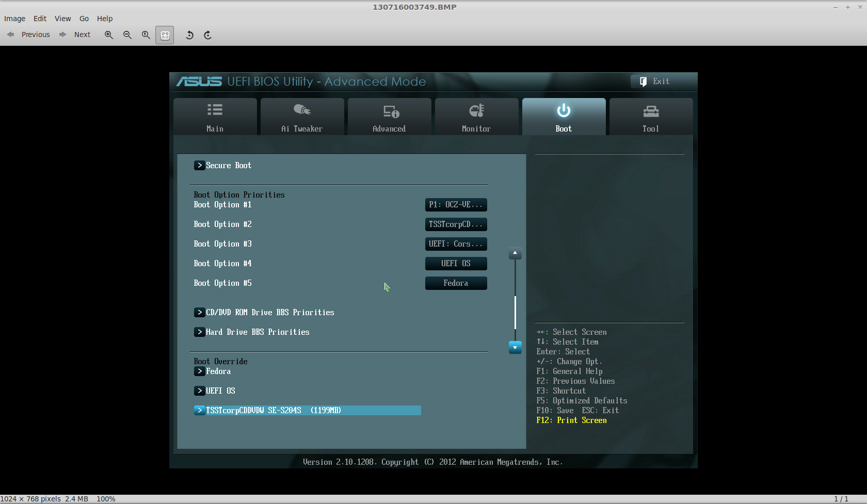This screenshot has width=867, height=504.
Task: Click the Boot Option #3 label
Action: [x=223, y=244]
